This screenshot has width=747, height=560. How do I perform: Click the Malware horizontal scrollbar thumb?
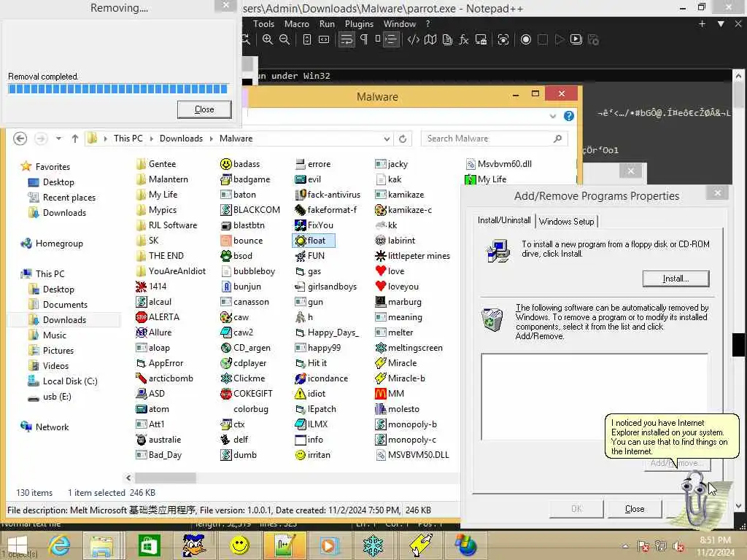166,478
